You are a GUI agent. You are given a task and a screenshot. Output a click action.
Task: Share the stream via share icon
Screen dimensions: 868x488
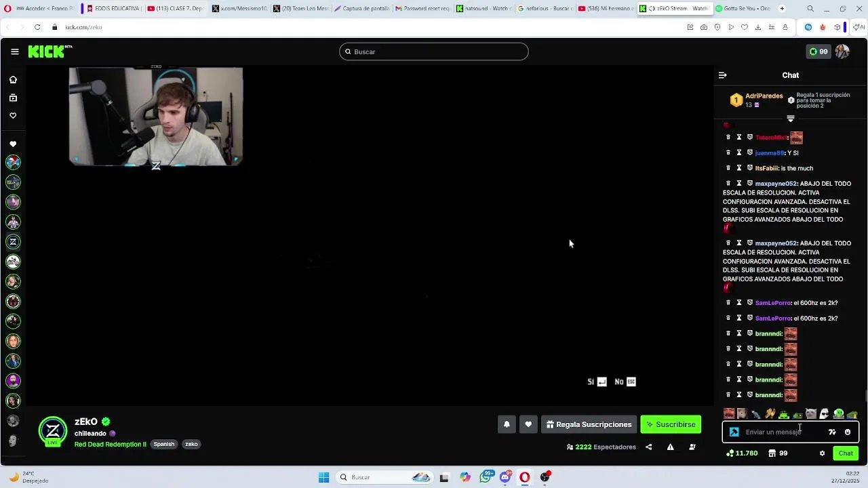tap(649, 447)
